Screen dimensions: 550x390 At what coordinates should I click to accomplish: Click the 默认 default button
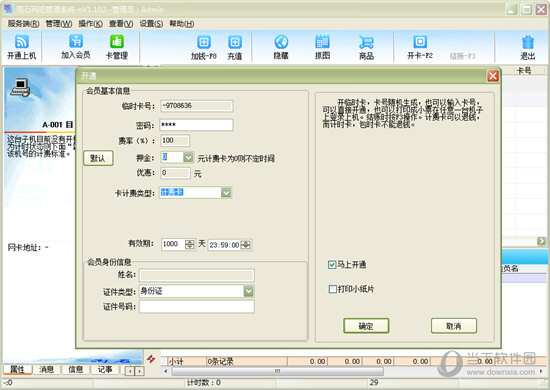click(98, 158)
